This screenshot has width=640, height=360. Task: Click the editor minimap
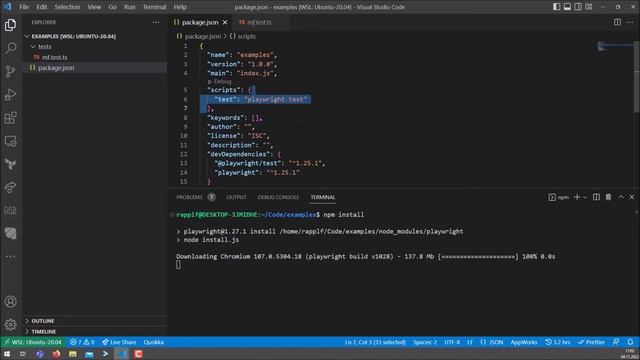[x=615, y=46]
